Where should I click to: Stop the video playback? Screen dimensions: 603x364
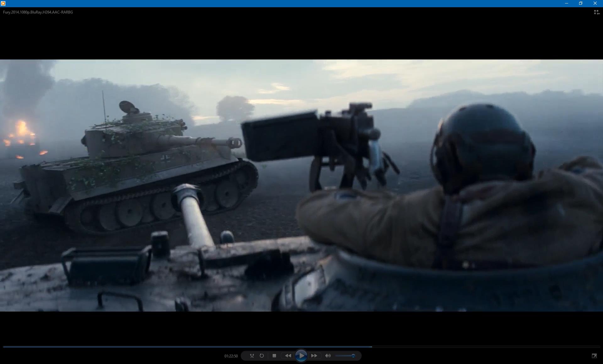coord(274,356)
